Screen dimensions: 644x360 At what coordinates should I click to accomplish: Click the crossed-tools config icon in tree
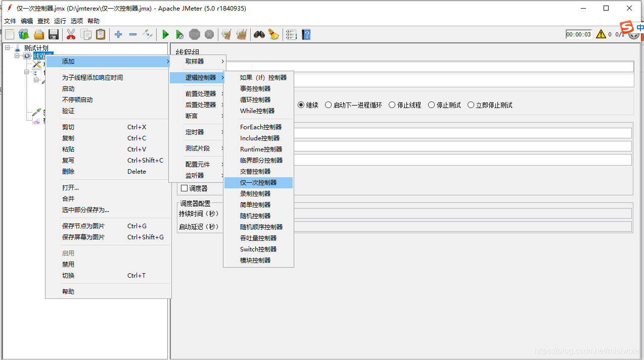[36, 64]
